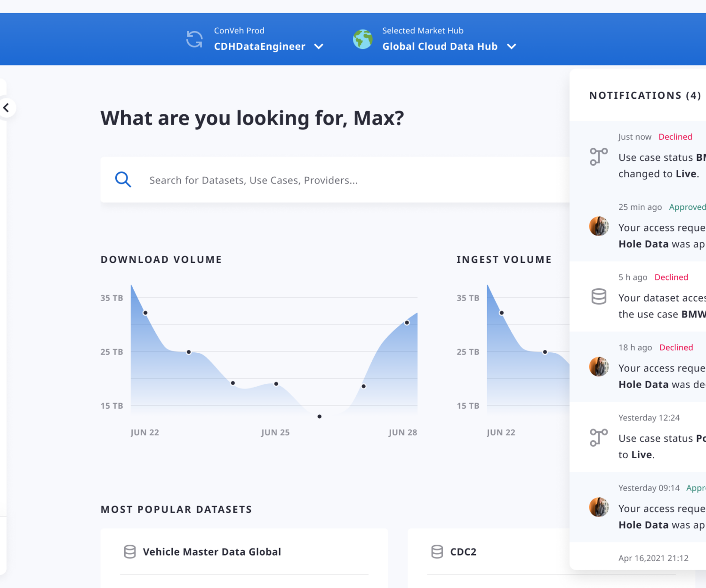
Task: Click the avatar in 18 h ago notification
Action: click(599, 367)
